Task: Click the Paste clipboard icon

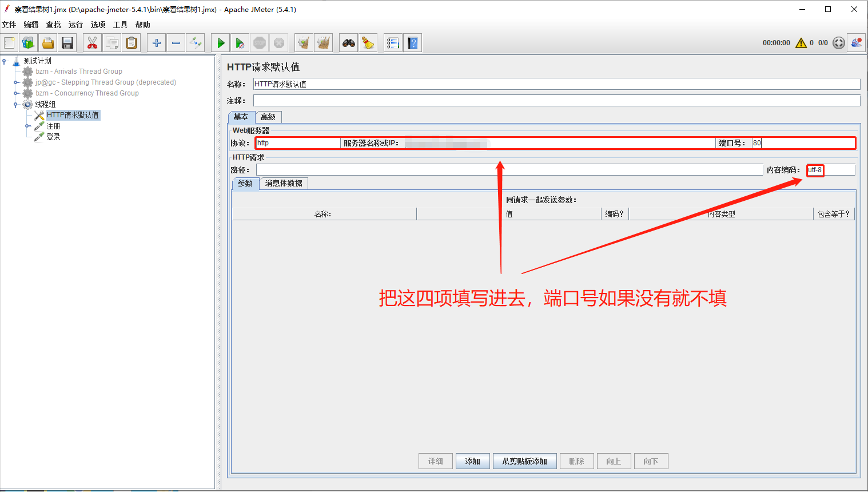Action: coord(132,43)
